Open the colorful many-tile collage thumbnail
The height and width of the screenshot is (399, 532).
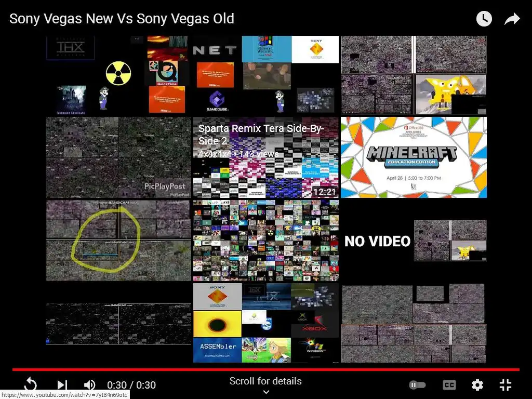(266, 241)
